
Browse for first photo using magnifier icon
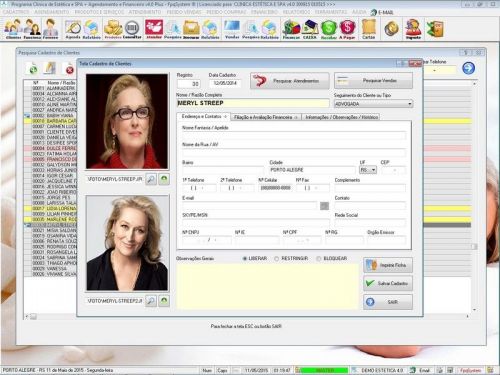click(x=151, y=179)
